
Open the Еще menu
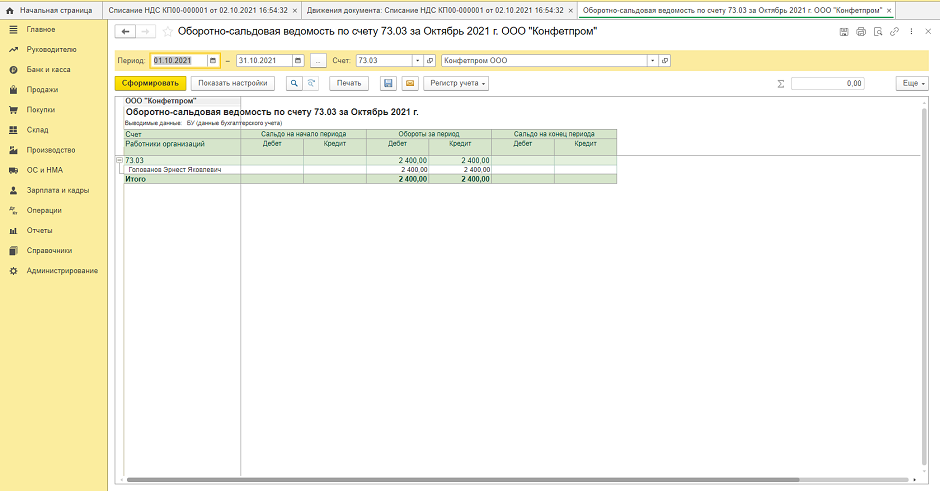point(912,84)
